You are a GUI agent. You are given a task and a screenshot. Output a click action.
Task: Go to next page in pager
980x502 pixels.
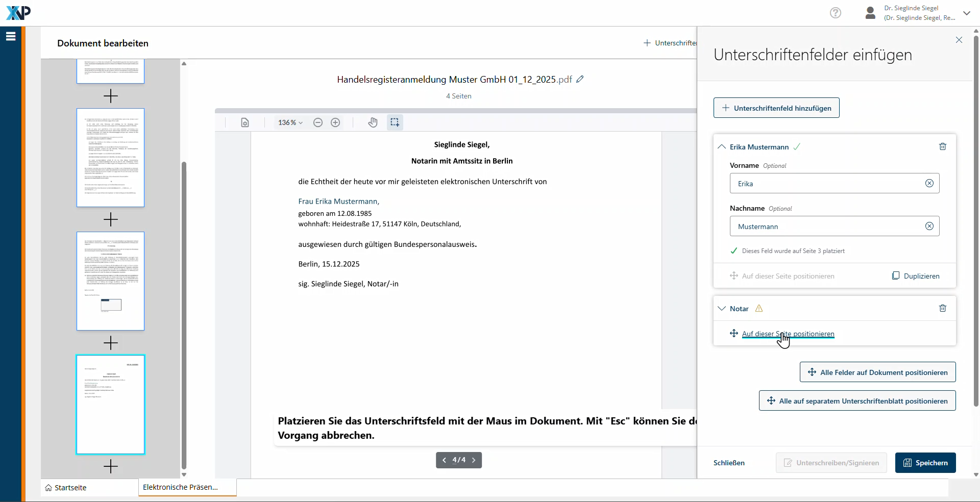point(474,460)
